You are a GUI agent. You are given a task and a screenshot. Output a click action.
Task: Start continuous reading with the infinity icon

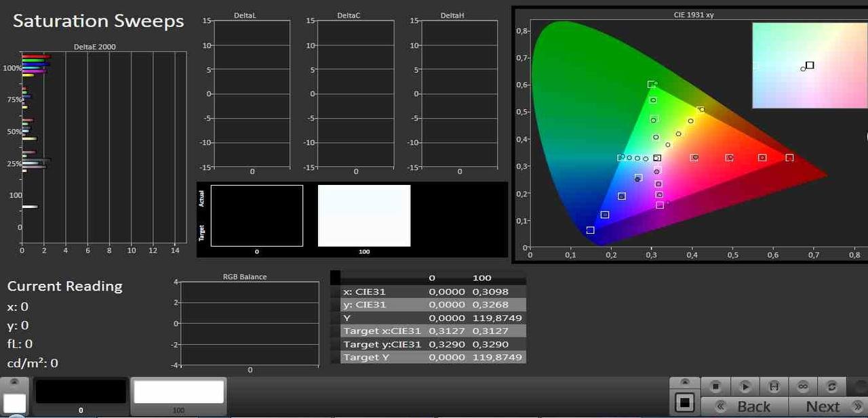pyautogui.click(x=803, y=386)
